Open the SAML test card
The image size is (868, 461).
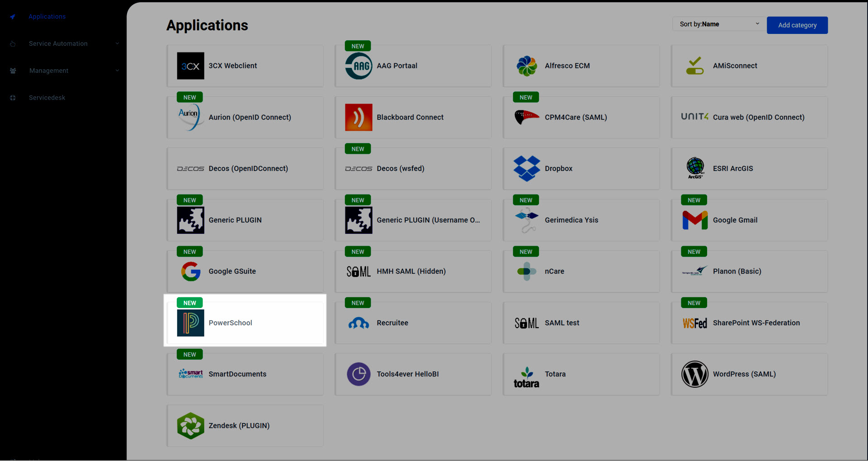[x=581, y=323]
